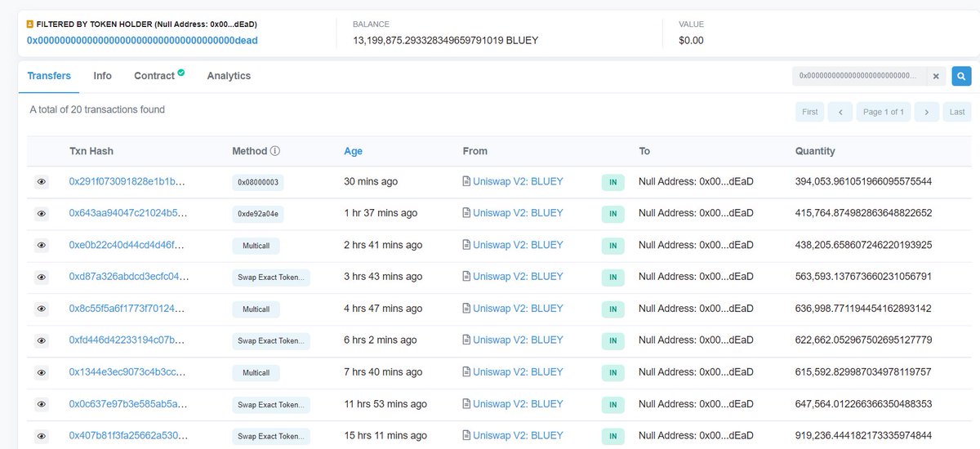
Task: Toggle the Age column header format
Action: pos(354,151)
